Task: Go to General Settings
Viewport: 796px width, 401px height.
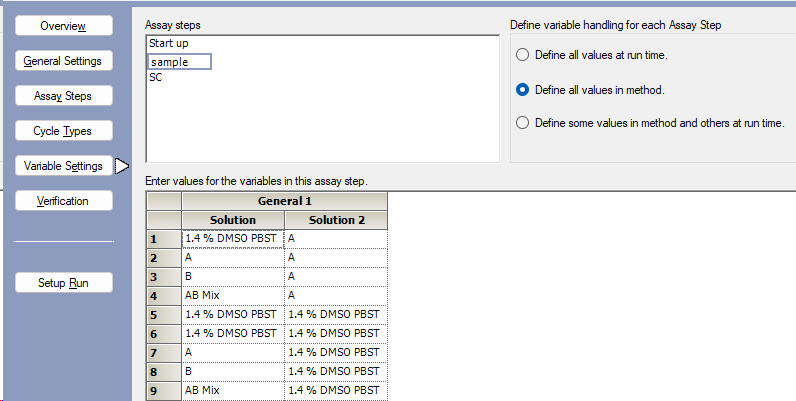Action: (62, 61)
